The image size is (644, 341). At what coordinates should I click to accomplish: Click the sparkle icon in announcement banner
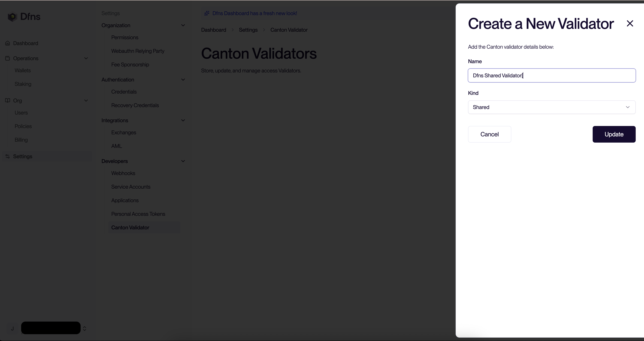[x=207, y=13]
